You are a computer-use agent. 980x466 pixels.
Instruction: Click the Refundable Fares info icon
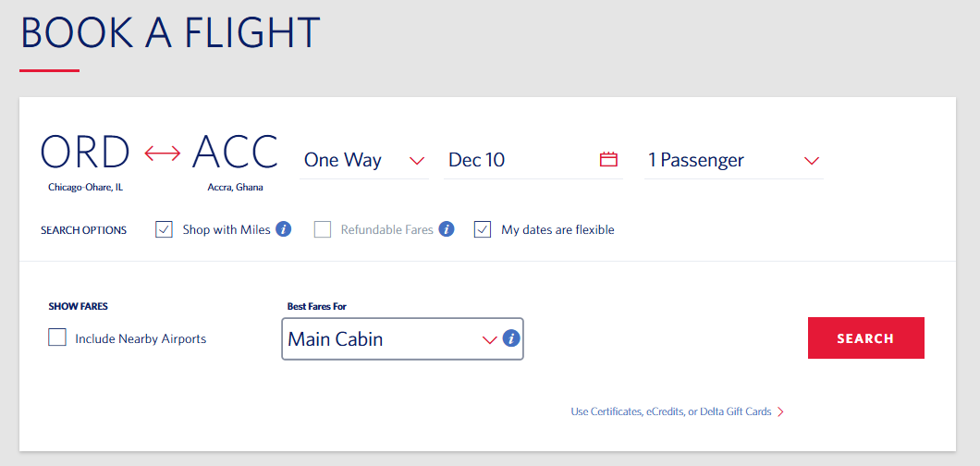(447, 229)
